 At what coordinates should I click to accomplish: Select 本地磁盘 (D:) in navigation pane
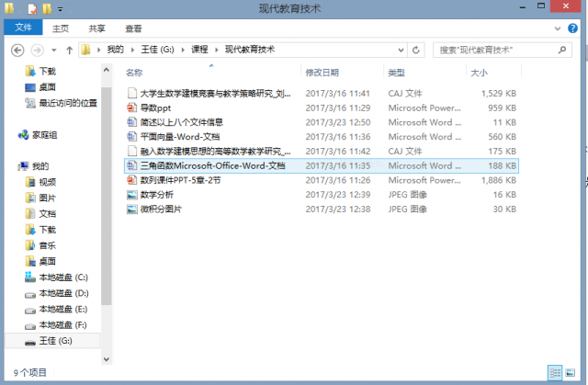[62, 292]
